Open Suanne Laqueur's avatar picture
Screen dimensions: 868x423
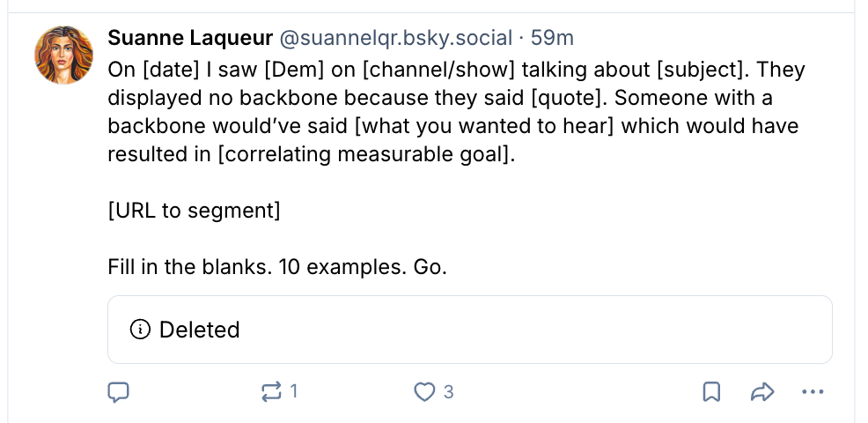(x=63, y=55)
